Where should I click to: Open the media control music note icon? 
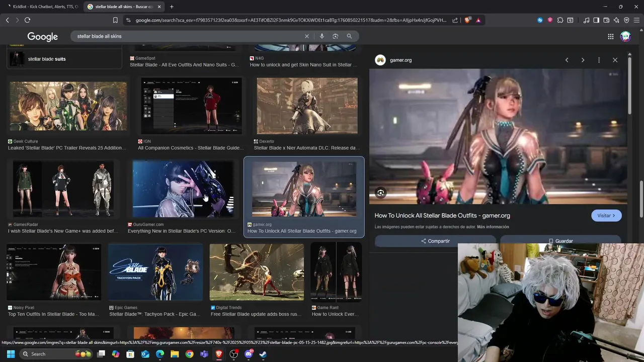point(586,20)
